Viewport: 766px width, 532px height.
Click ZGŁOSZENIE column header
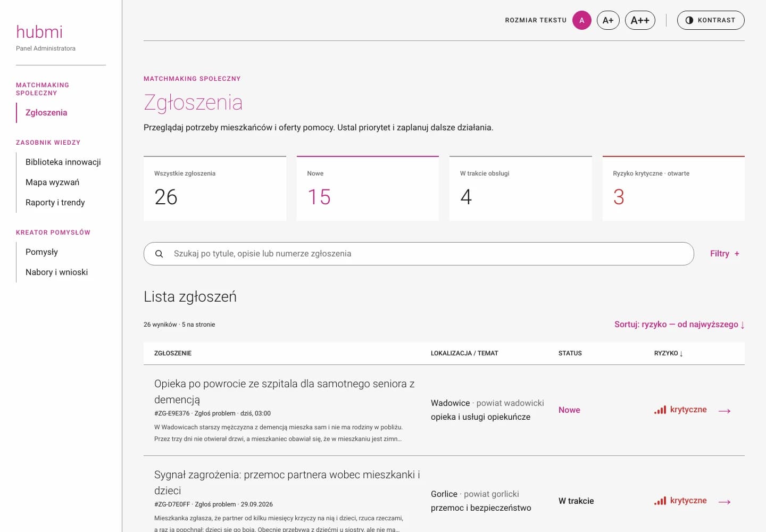(173, 353)
